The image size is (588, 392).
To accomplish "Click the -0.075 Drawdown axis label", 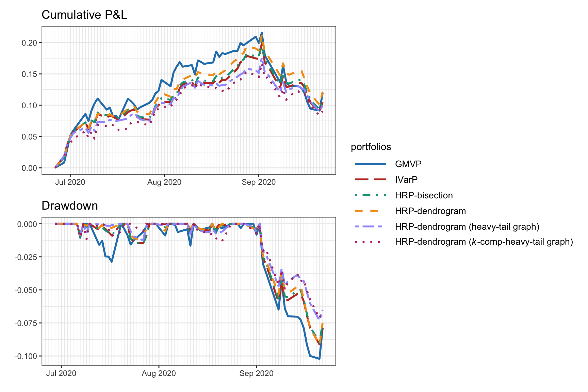I will (26, 323).
